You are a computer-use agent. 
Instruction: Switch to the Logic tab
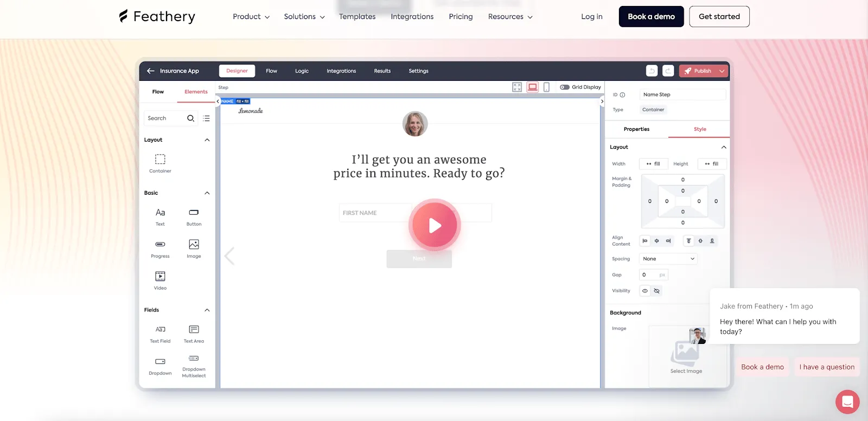(302, 71)
